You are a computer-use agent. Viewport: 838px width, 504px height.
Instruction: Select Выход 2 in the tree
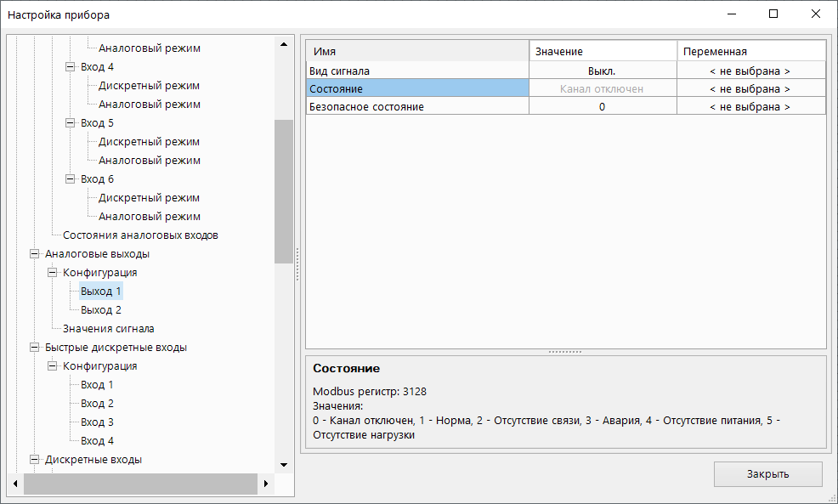(x=101, y=310)
